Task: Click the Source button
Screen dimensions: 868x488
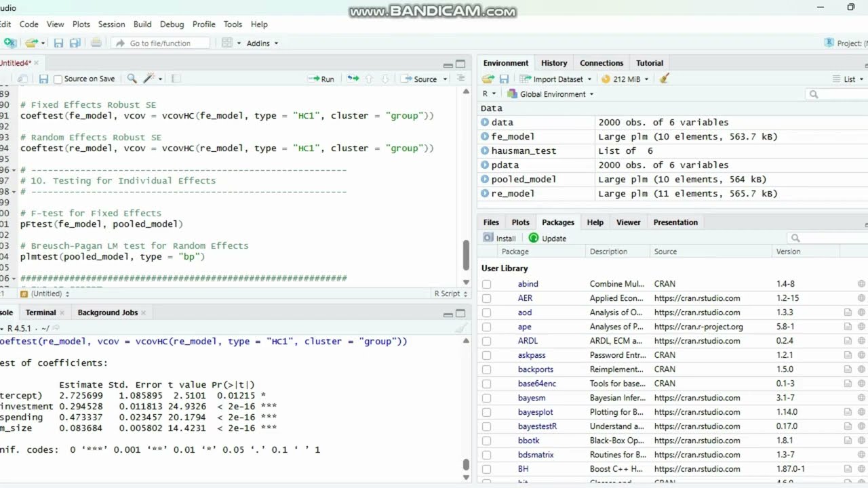Action: coord(419,79)
